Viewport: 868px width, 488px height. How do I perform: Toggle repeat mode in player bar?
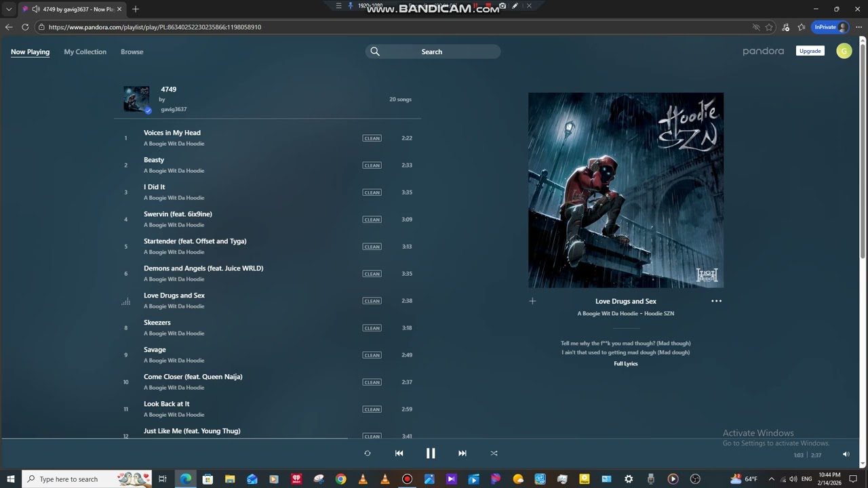[x=368, y=453]
